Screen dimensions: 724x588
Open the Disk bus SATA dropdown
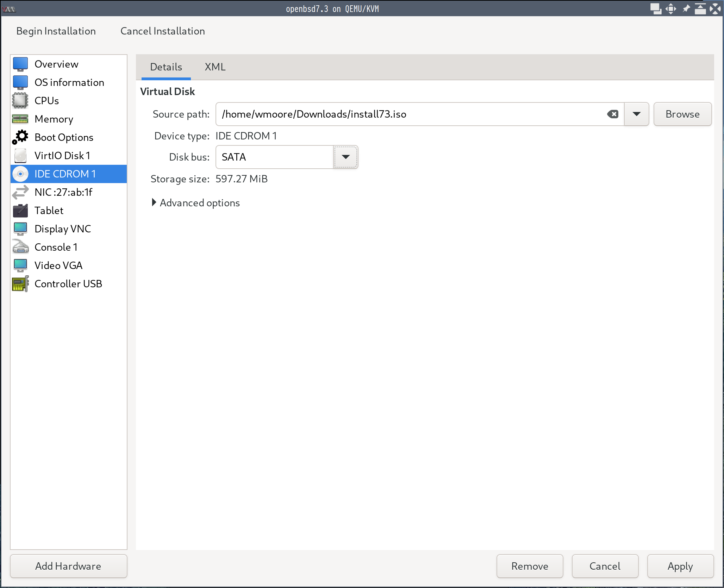click(346, 157)
